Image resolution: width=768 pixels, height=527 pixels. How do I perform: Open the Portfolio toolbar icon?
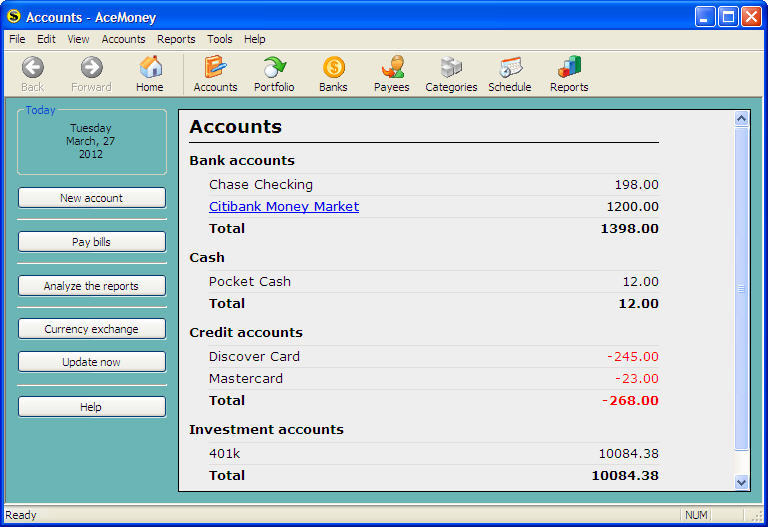(274, 67)
